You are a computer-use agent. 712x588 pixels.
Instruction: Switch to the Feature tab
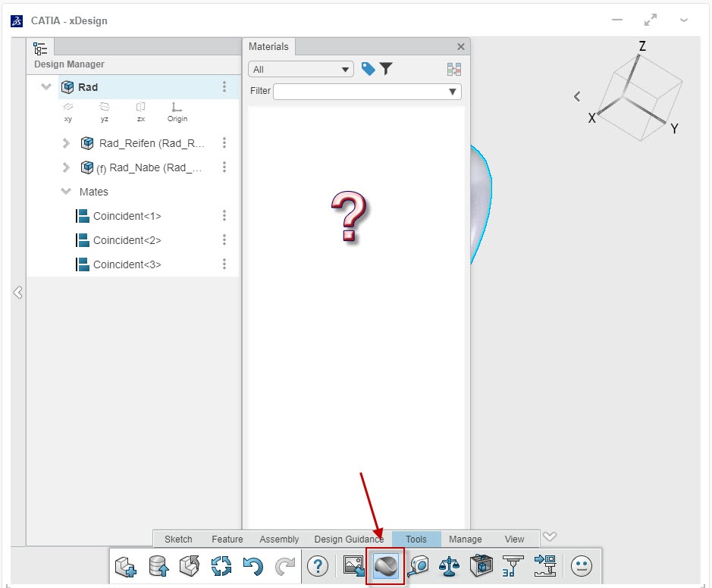227,539
